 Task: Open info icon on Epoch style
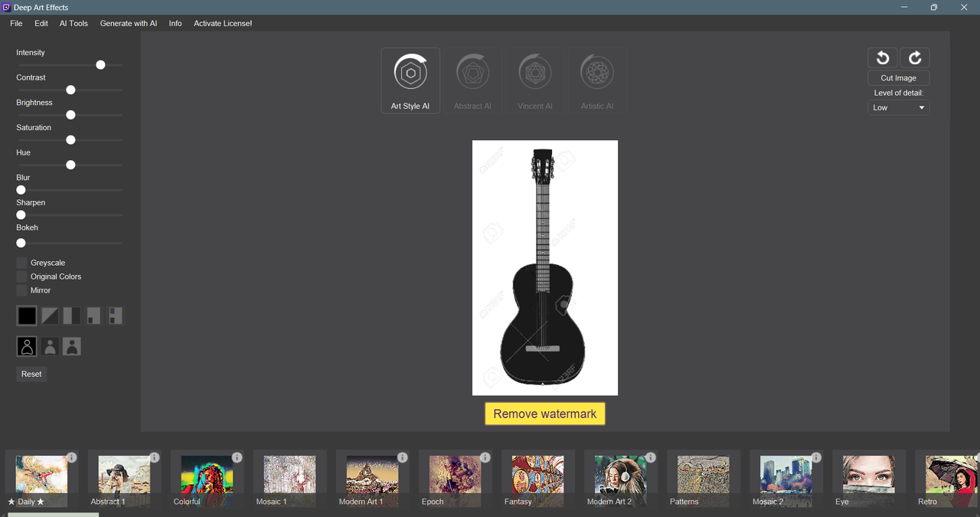point(485,457)
